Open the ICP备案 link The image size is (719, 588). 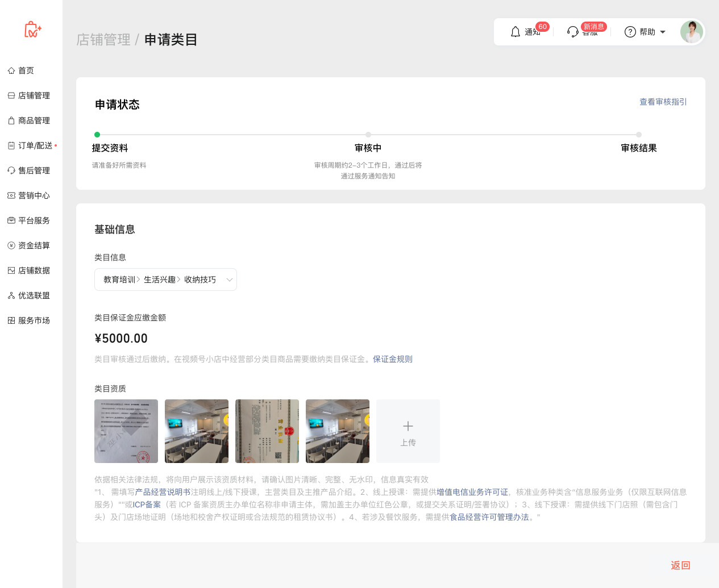[x=147, y=504]
